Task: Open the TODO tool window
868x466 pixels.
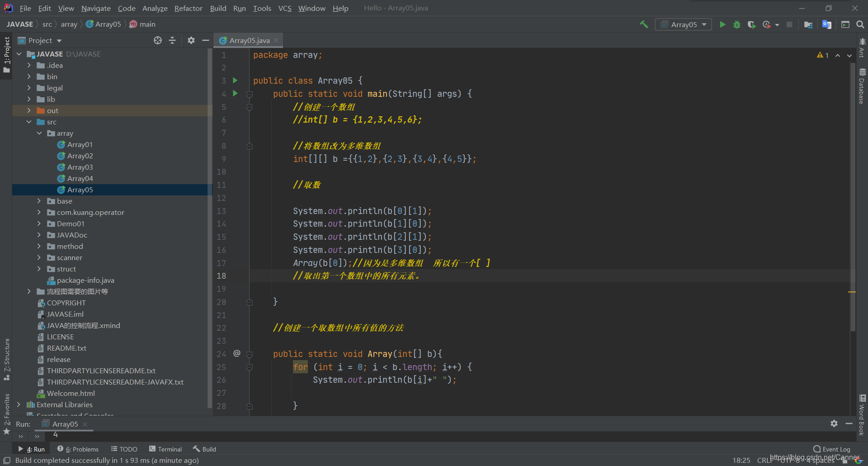Action: point(124,449)
